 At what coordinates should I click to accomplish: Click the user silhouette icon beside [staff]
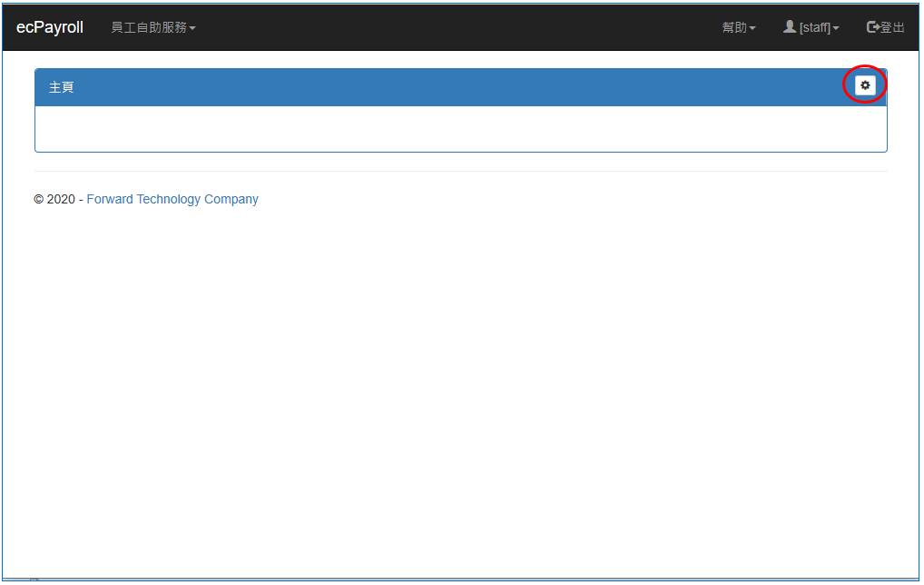click(790, 27)
